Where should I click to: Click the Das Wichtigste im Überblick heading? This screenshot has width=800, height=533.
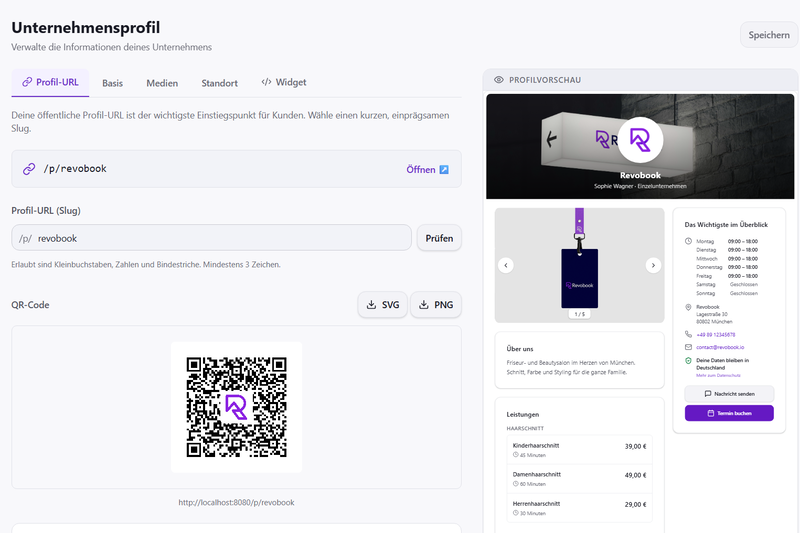point(726,224)
